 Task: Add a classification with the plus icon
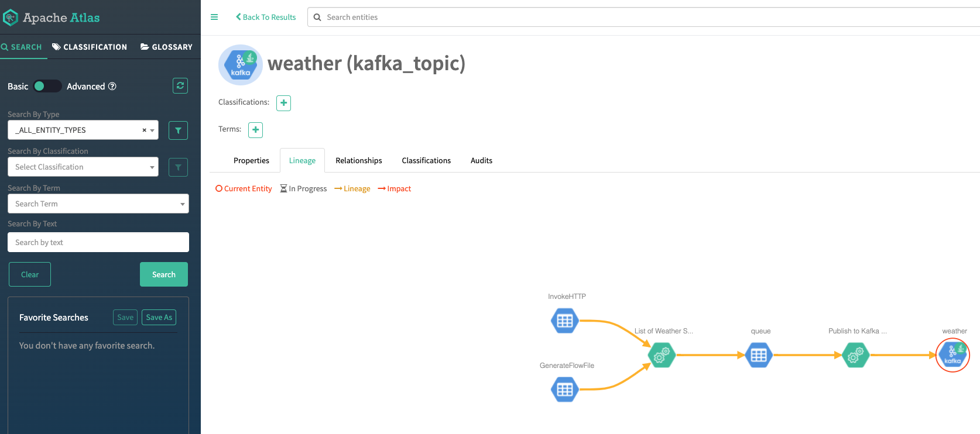283,103
